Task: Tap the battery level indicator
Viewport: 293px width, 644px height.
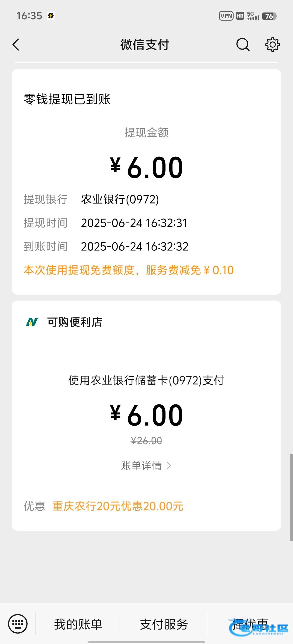Action: (269, 16)
